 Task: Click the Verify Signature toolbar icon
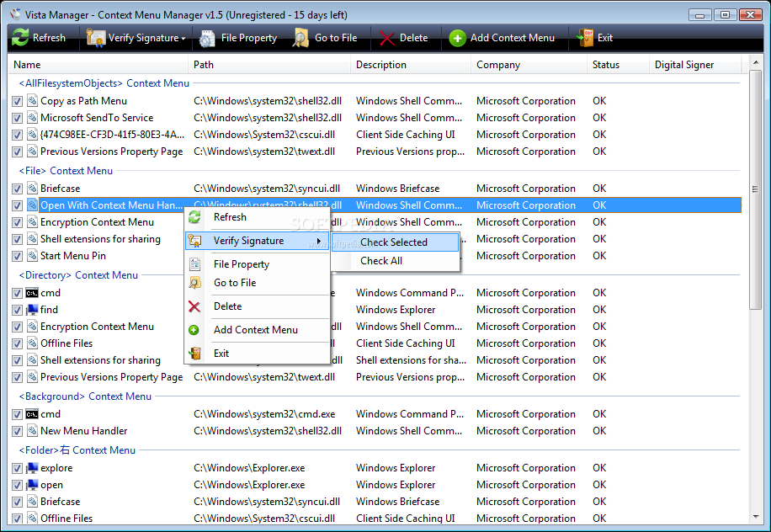click(95, 37)
